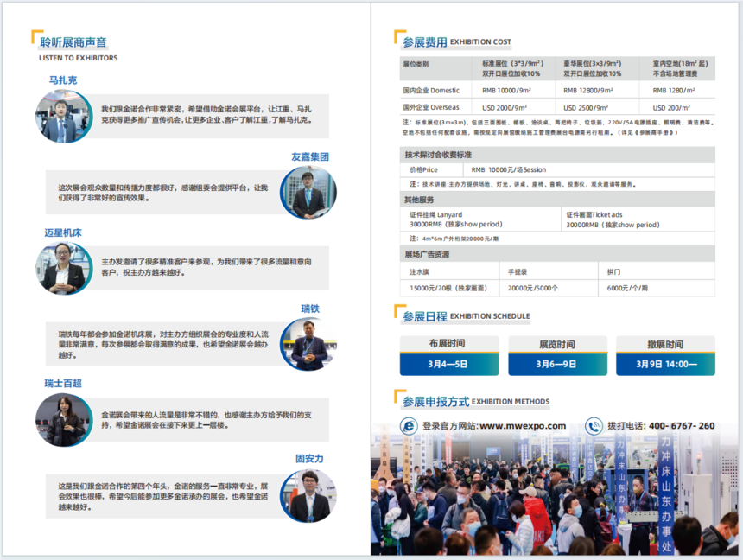Click the USD 2500/9m² price cell
Screen dimensions: 743x560
pyautogui.click(x=586, y=108)
